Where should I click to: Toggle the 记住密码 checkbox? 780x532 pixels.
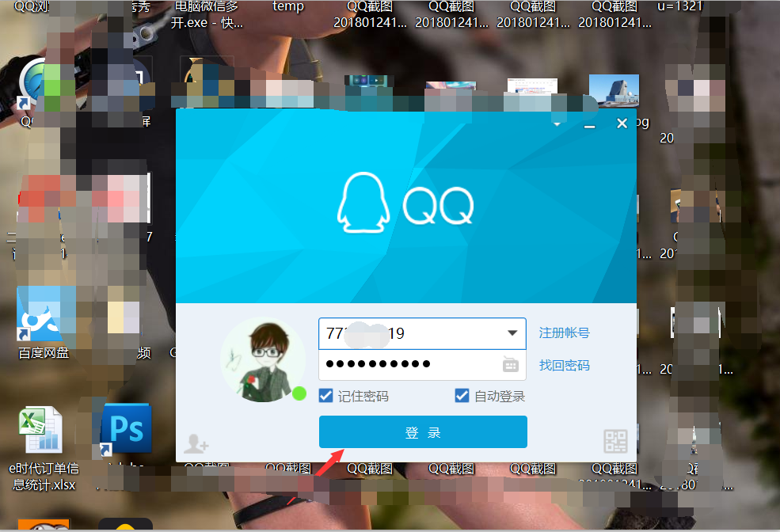325,396
